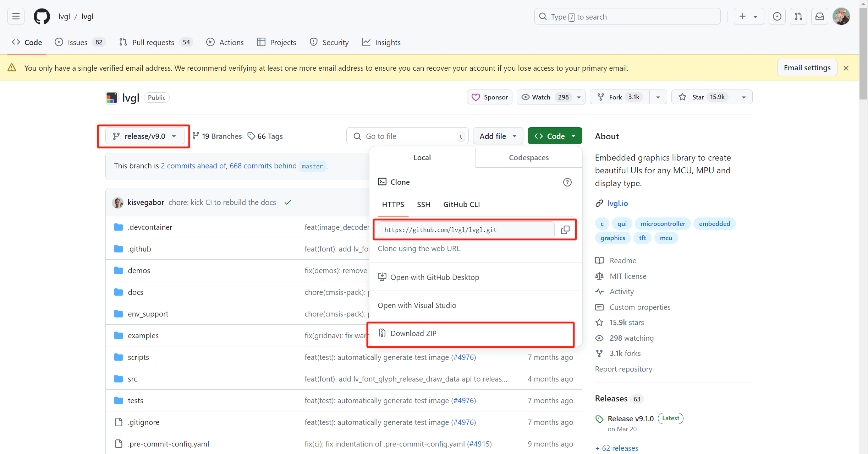Dismiss the email verification warning banner
Viewport: 868px width, 454px height.
point(846,68)
